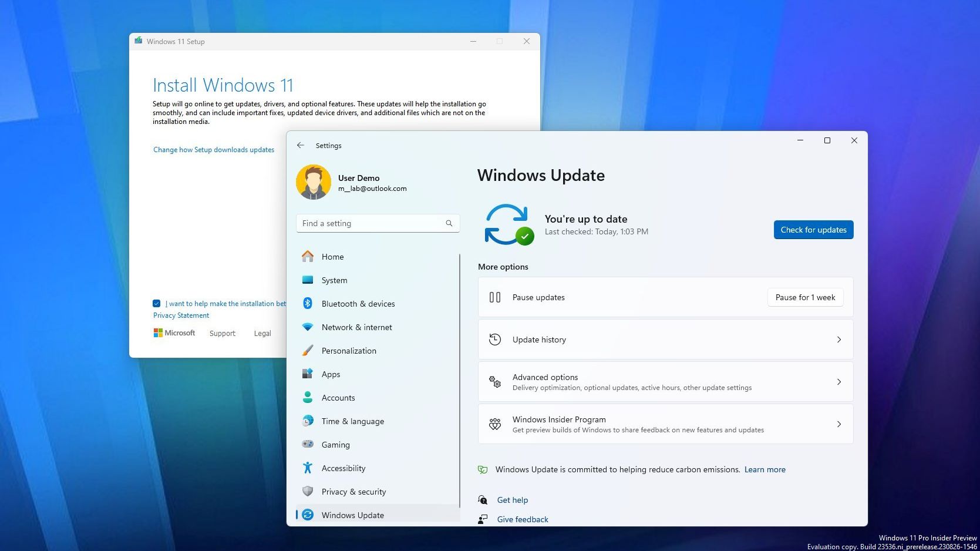
Task: Click the Network wifi icon in sidebar
Action: [308, 327]
